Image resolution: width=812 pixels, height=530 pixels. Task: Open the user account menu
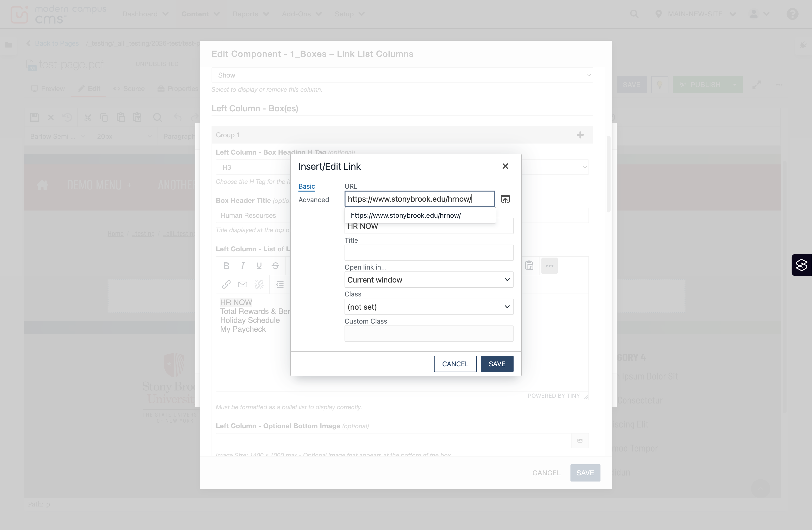coord(759,14)
